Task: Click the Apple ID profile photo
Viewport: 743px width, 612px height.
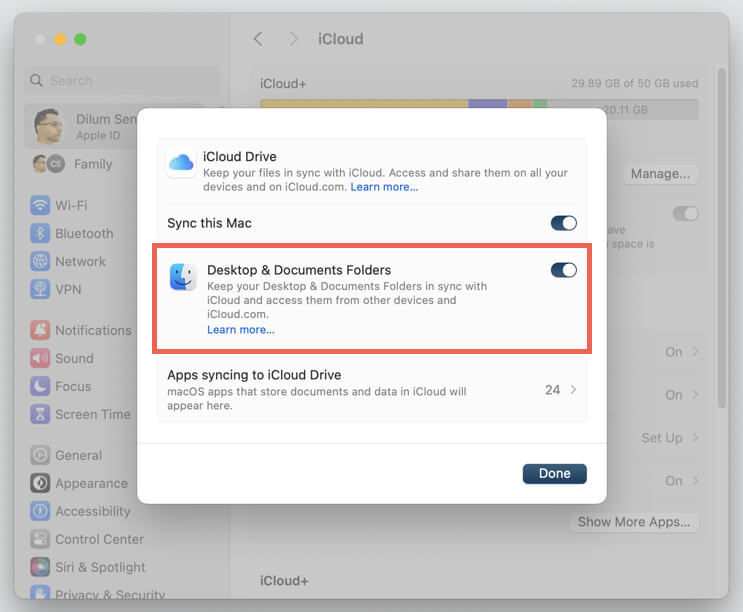Action: tap(48, 126)
